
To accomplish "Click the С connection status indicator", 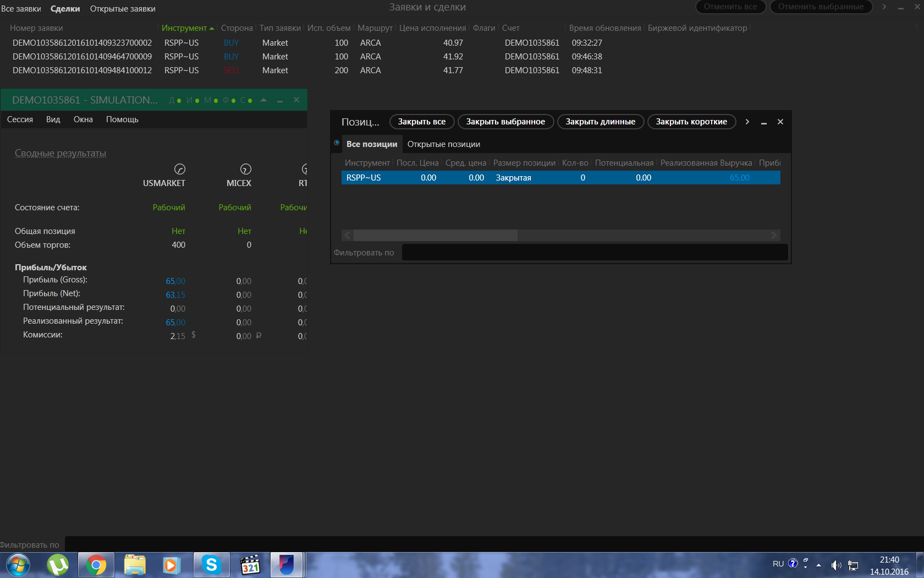I will pyautogui.click(x=246, y=100).
